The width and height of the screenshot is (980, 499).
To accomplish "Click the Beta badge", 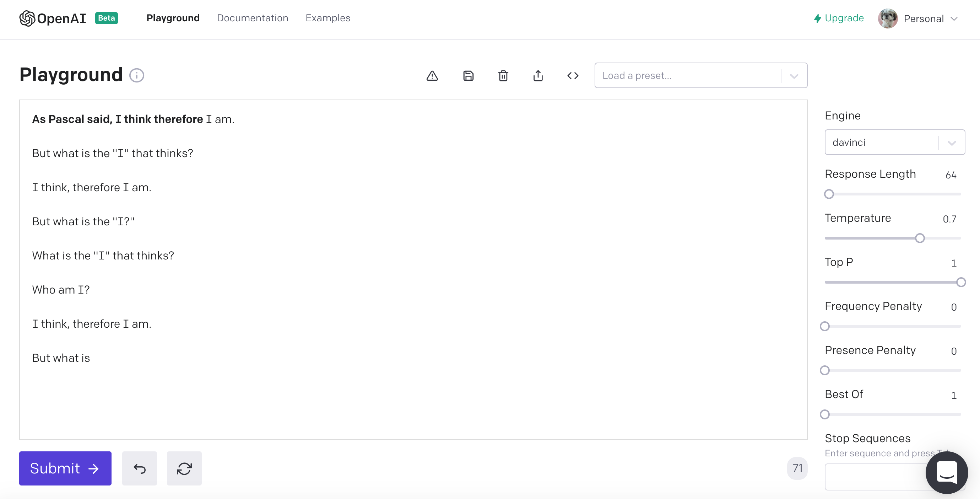I will pyautogui.click(x=107, y=18).
